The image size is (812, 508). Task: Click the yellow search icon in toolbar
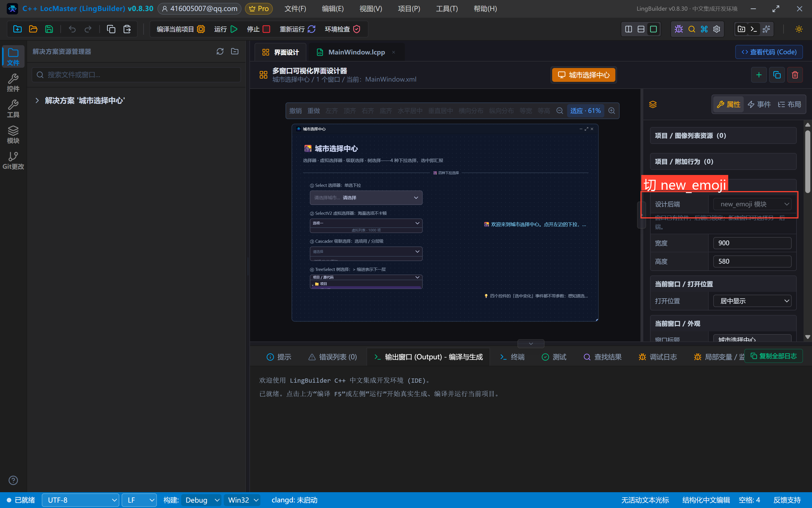[692, 29]
